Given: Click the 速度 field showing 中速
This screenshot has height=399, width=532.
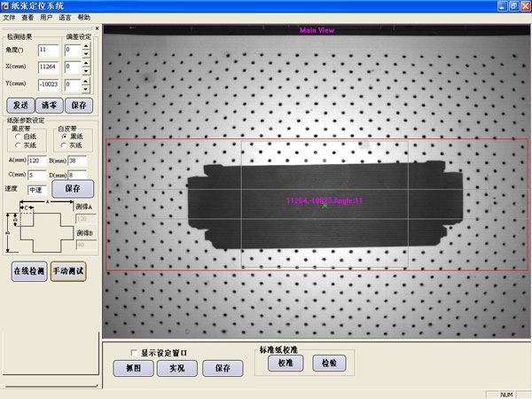Looking at the screenshot, I should (x=37, y=190).
